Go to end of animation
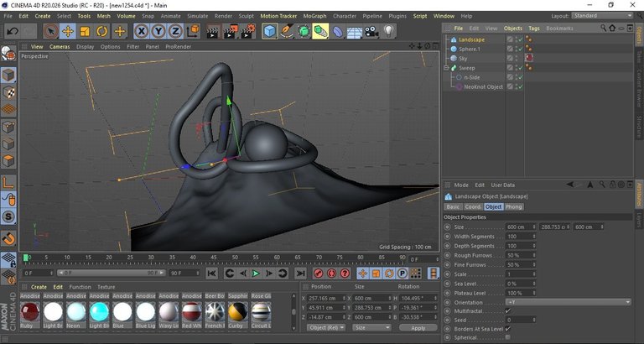The image size is (644, 344). [x=301, y=274]
